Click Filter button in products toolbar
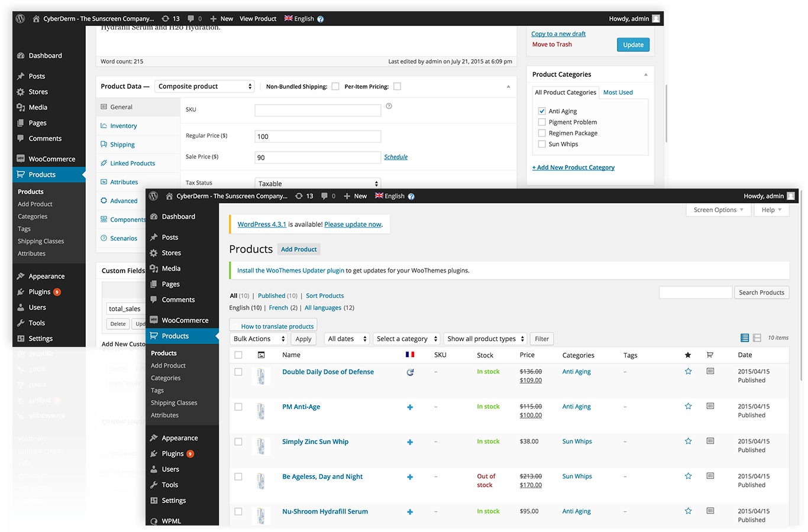Viewport: 808px width, 532px height. coord(542,339)
